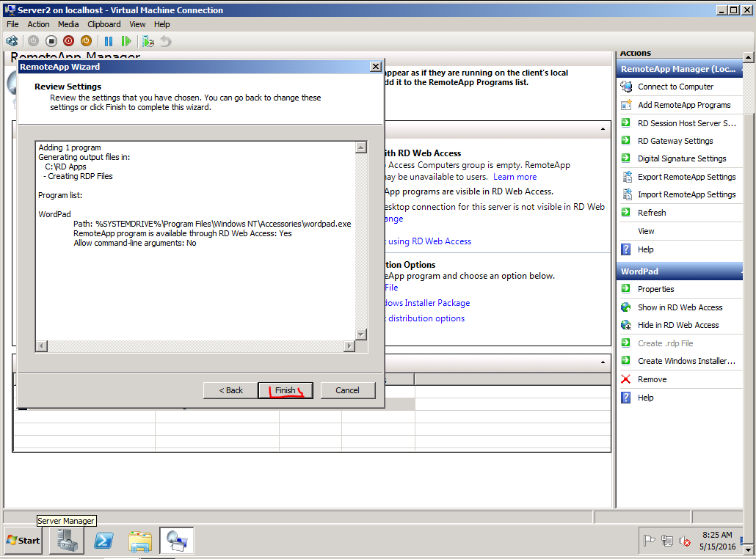Click the Ctrl+Alt+Del toolbar icon
This screenshot has height=559, width=756.
(12, 41)
